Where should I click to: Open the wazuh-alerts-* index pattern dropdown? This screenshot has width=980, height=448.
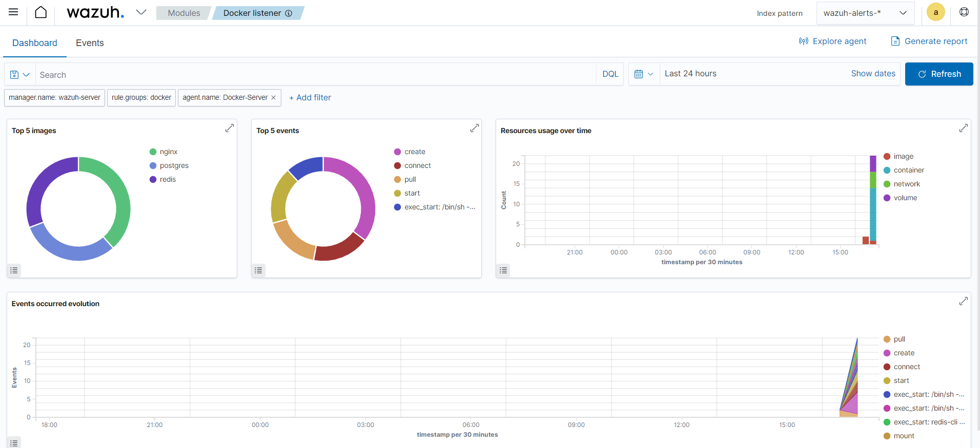point(865,13)
